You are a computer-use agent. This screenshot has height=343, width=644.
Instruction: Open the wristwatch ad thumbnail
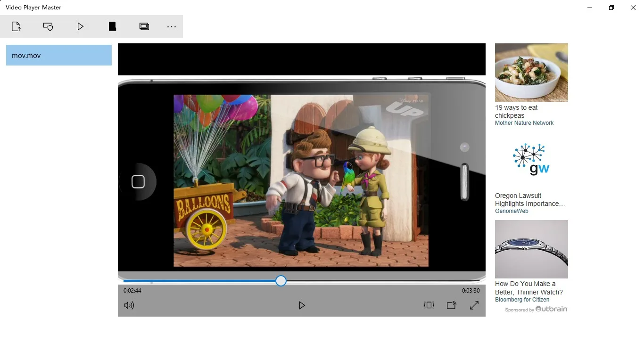[x=531, y=249]
